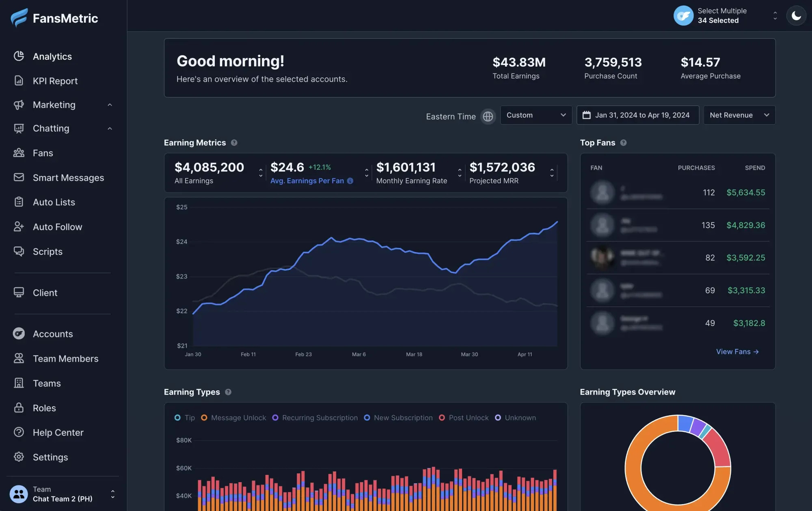Expand the Marketing sidebar submenu

tap(109, 105)
